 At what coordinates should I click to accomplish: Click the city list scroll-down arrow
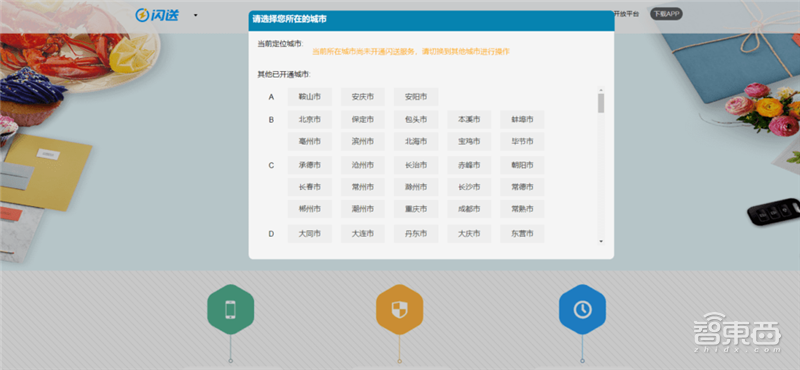tap(601, 241)
